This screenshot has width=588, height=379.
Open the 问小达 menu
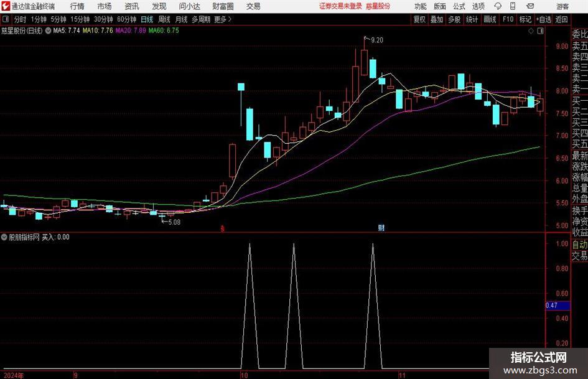click(x=189, y=6)
